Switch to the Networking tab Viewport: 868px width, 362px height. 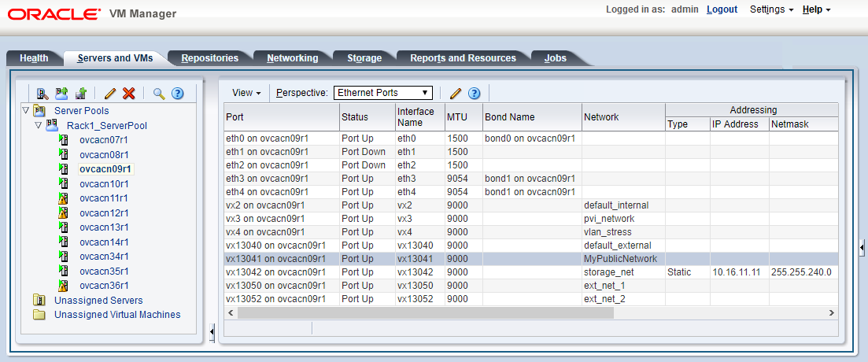click(x=292, y=58)
